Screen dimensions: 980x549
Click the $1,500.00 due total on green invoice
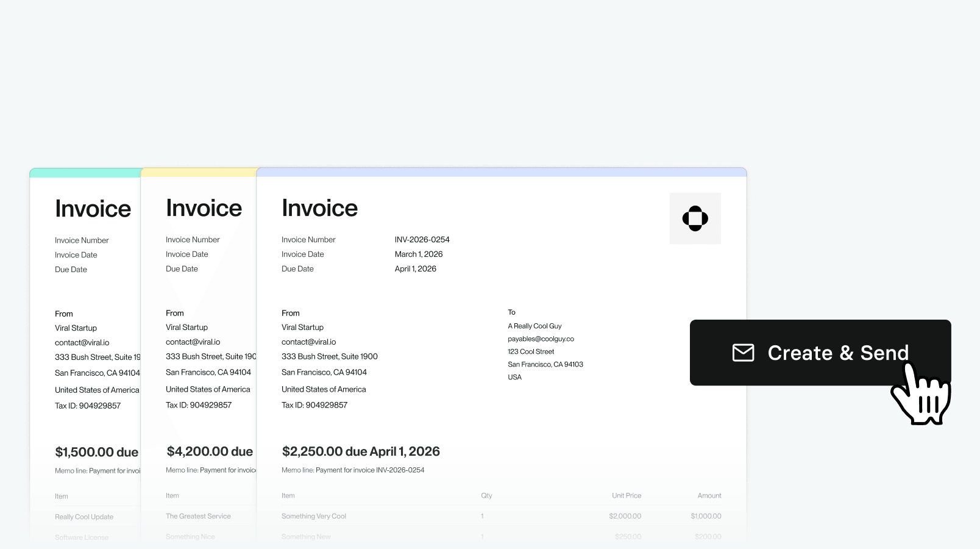pyautogui.click(x=96, y=452)
